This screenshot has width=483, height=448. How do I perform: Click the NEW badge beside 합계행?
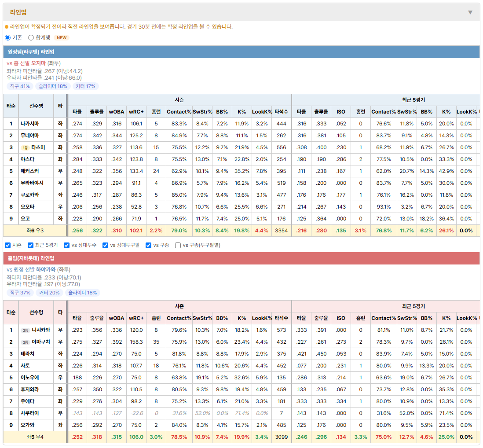(62, 37)
